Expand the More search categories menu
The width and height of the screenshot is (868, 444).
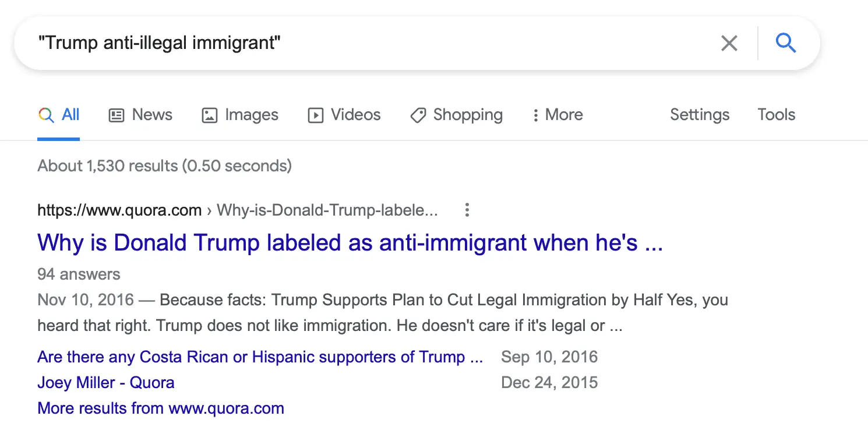(x=558, y=115)
